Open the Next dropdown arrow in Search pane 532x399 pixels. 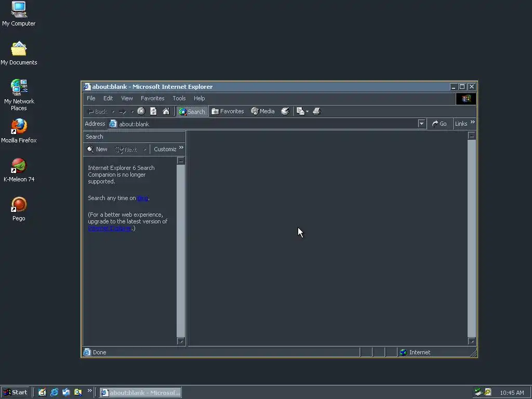[145, 149]
